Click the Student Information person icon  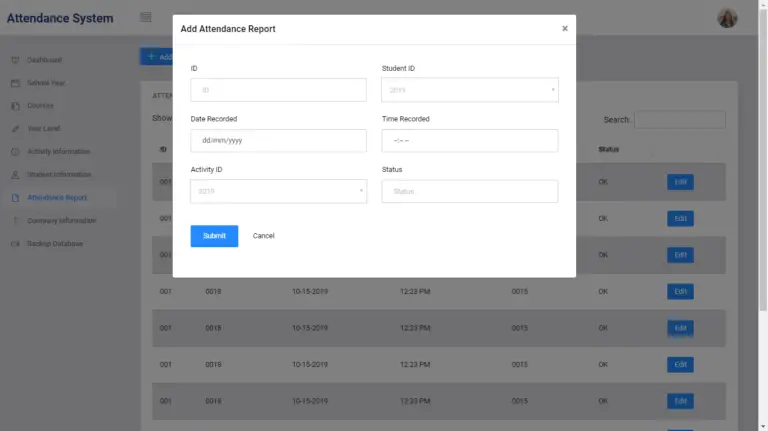point(15,175)
